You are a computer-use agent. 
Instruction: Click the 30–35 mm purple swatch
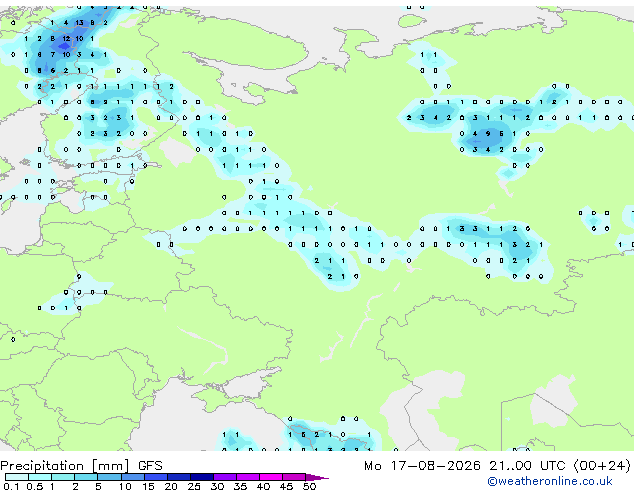click(225, 477)
